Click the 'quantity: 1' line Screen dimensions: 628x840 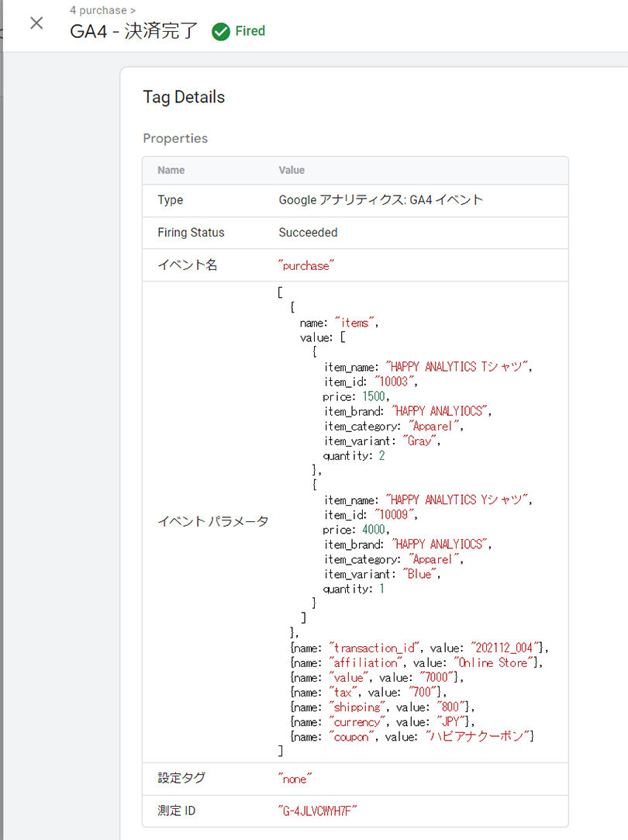click(x=354, y=589)
